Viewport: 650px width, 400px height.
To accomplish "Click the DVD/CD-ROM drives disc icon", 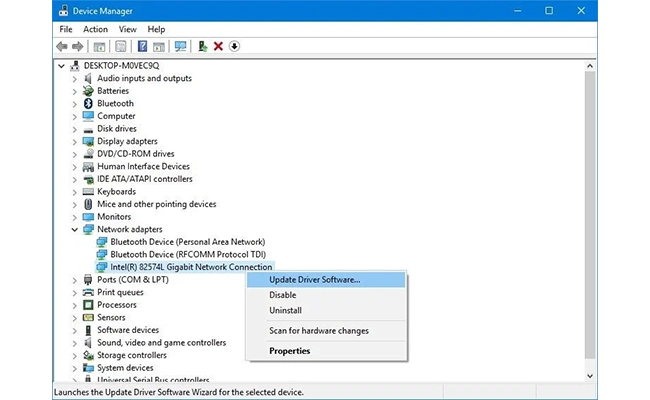I will 88,154.
